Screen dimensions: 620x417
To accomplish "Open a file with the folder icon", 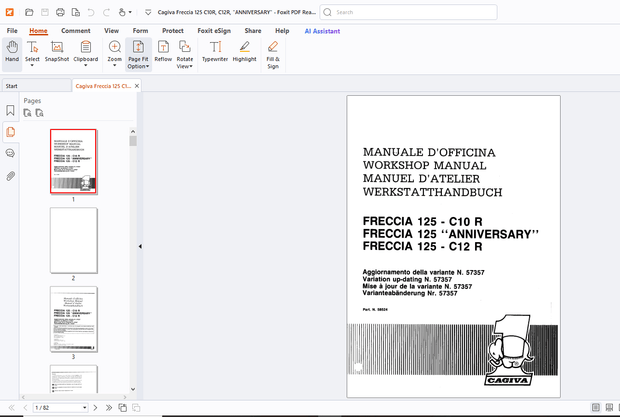I will [x=29, y=12].
